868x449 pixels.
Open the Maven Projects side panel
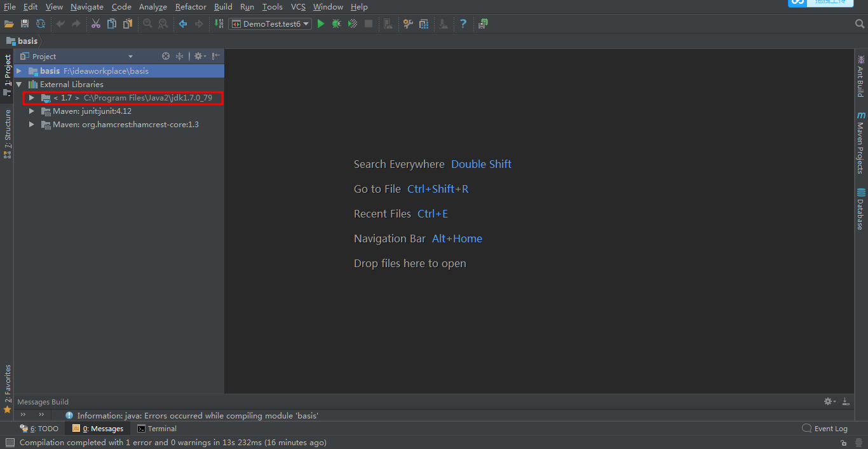[860, 143]
